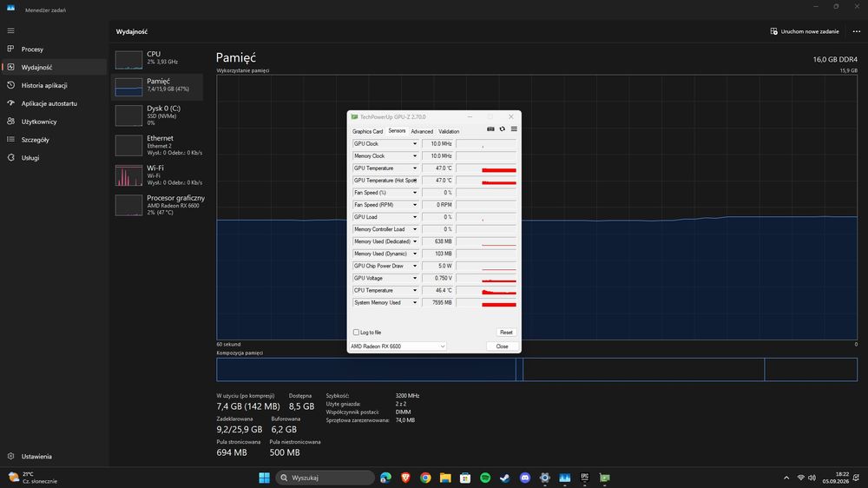Screen dimensions: 868x488
Task: Open the GPU Chip Power Draw dropdown
Action: (415, 266)
